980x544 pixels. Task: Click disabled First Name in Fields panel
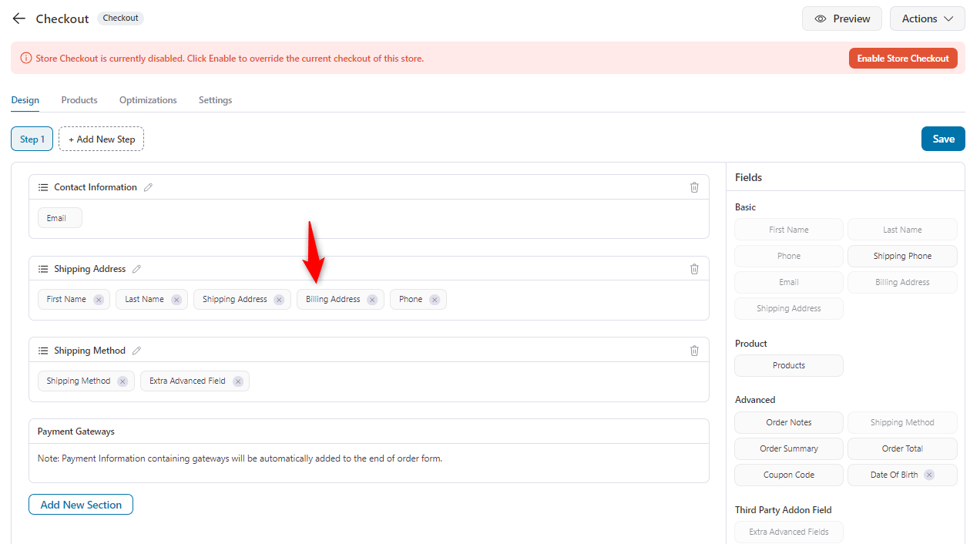[789, 230]
